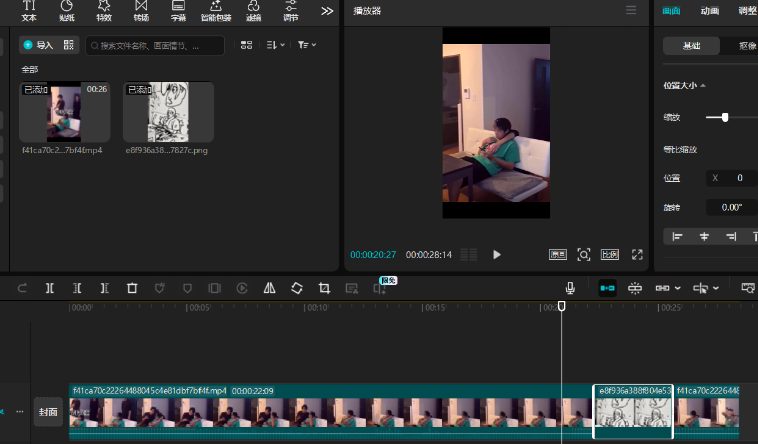Screen dimensions: 758x444
Task: Click the microphone record voiceover icon
Action: tap(570, 288)
